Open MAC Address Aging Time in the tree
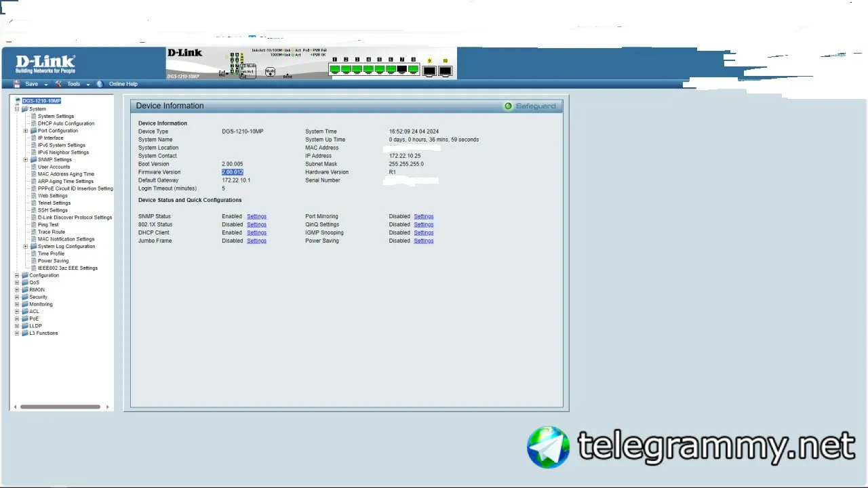This screenshot has width=868, height=488. pyautogui.click(x=66, y=174)
